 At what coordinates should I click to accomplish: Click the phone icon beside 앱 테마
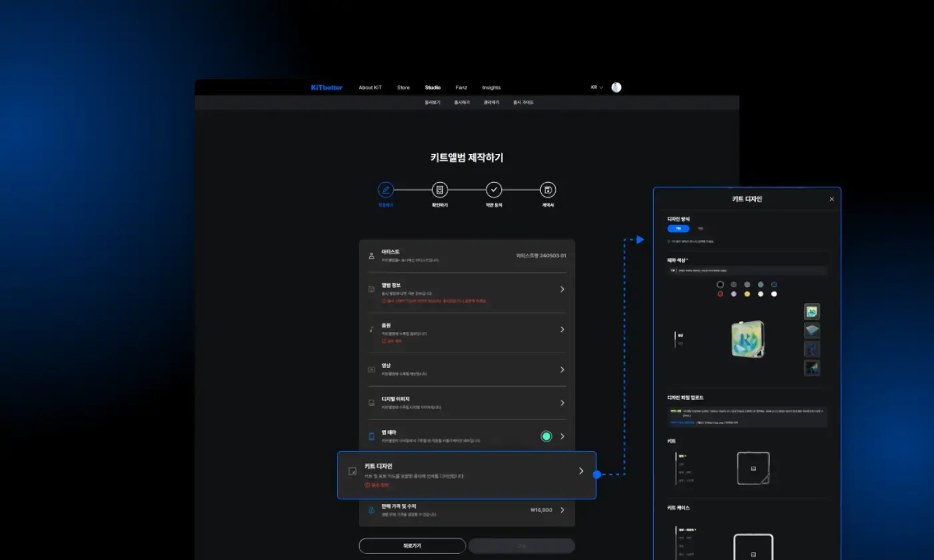coord(372,436)
